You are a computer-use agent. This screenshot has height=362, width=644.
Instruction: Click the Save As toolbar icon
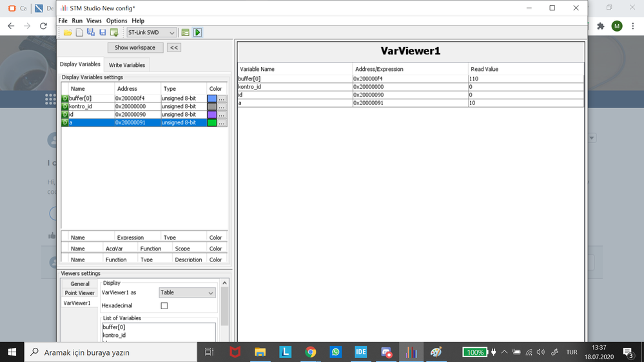pos(91,32)
